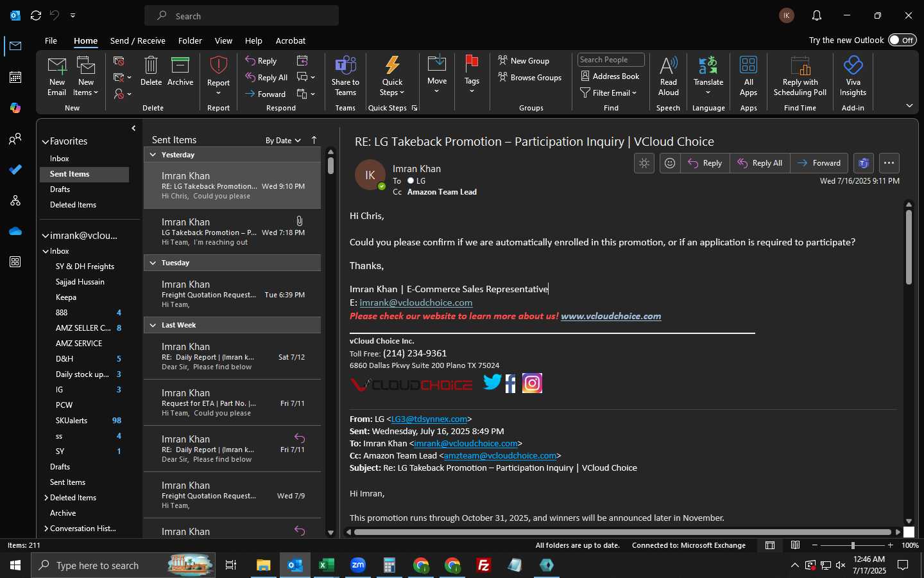Click the smiley reaction icon in email header
Image resolution: width=924 pixels, height=578 pixels.
(x=670, y=163)
